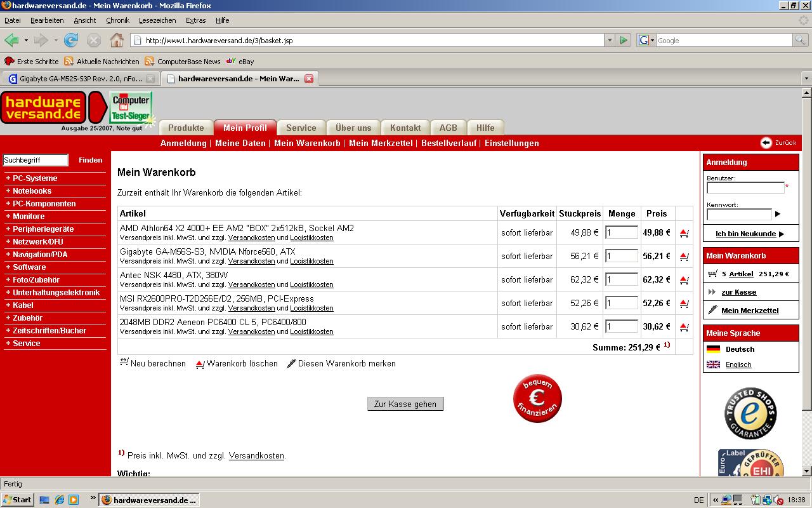The height and width of the screenshot is (508, 812).
Task: Open the Chronik menu
Action: pos(117,20)
